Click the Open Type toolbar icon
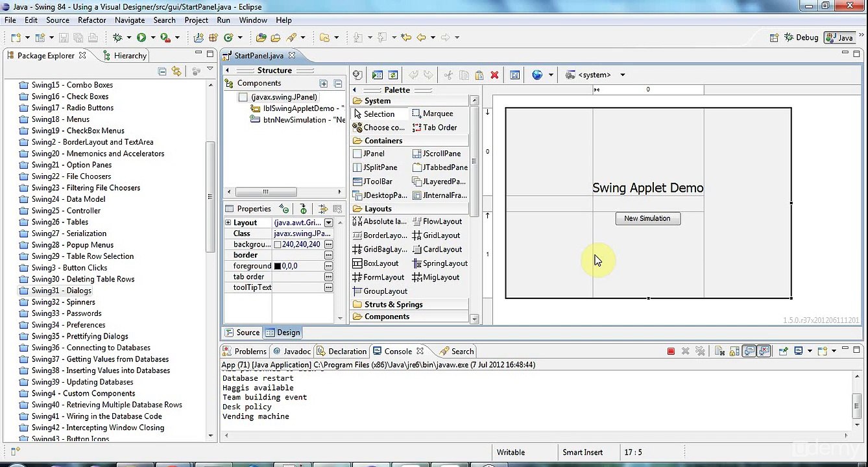The height and width of the screenshot is (467, 868). (261, 38)
